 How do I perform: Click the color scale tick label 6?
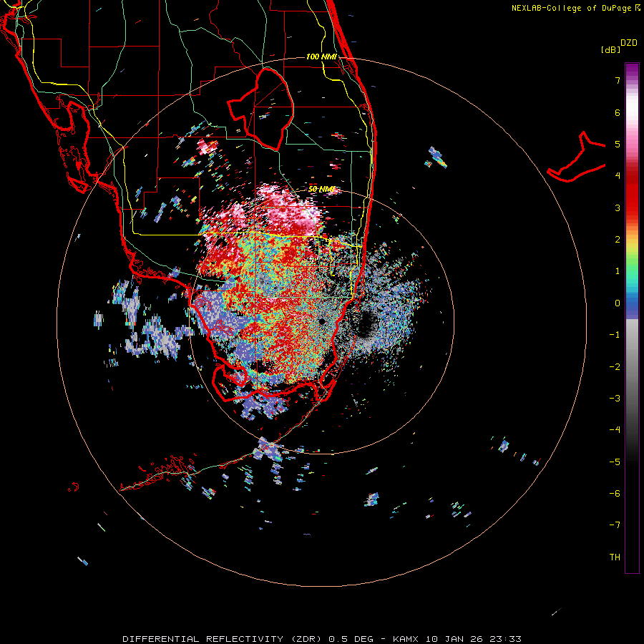click(618, 112)
